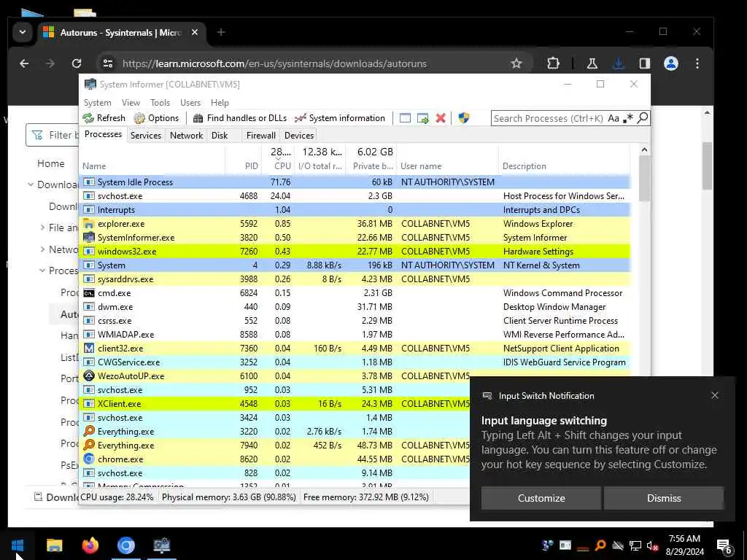
Task: Switch to the Firewall tab
Action: 260,135
